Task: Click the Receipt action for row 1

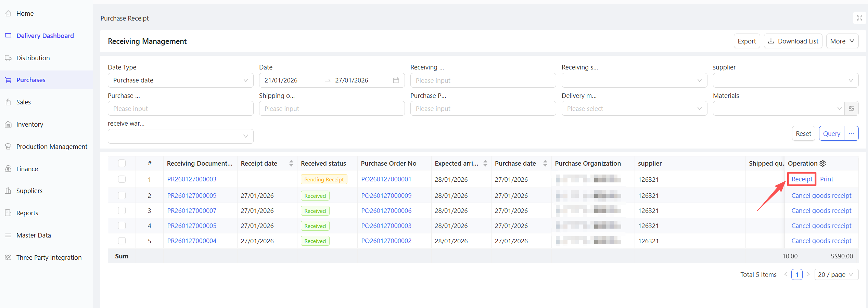Action: point(802,179)
